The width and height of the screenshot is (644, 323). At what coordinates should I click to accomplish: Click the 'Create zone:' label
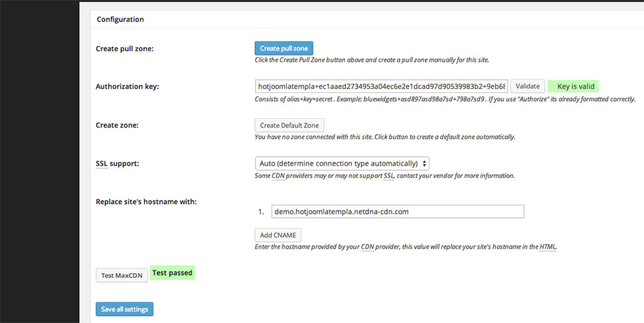point(117,125)
